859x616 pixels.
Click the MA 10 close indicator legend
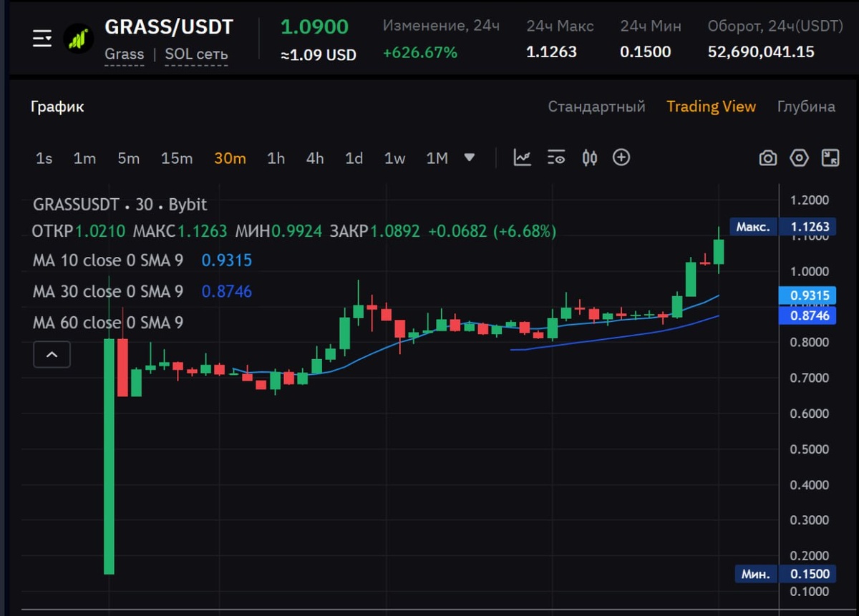(107, 260)
